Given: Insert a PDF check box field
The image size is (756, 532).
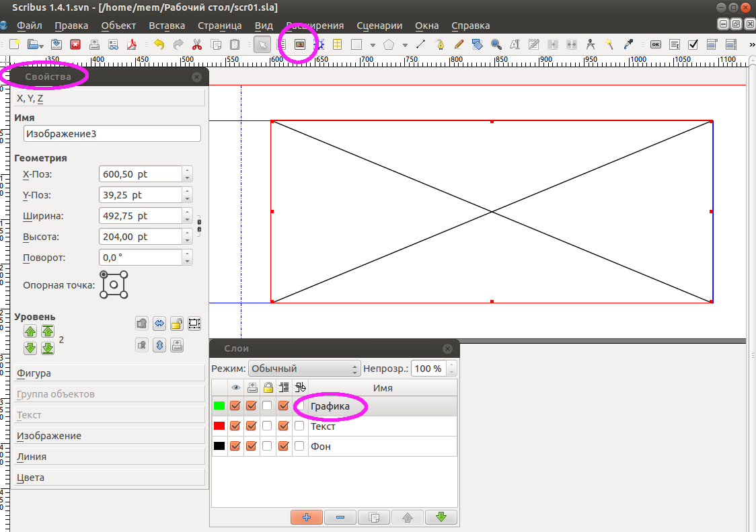Looking at the screenshot, I should [693, 45].
